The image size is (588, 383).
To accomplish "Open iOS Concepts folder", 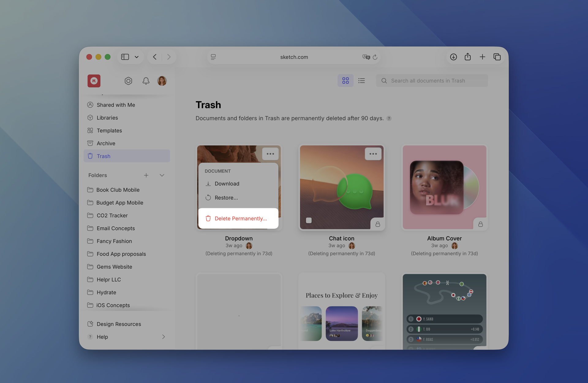I will (127, 305).
